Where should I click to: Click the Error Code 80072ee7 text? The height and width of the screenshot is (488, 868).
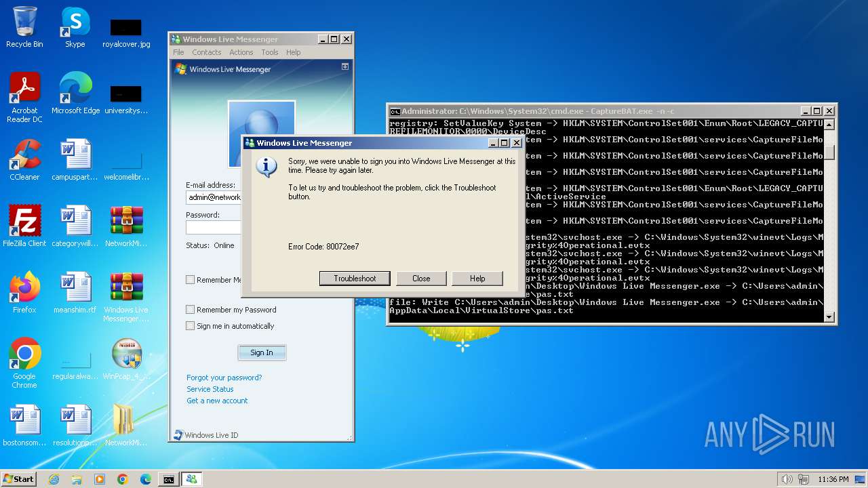pos(323,247)
